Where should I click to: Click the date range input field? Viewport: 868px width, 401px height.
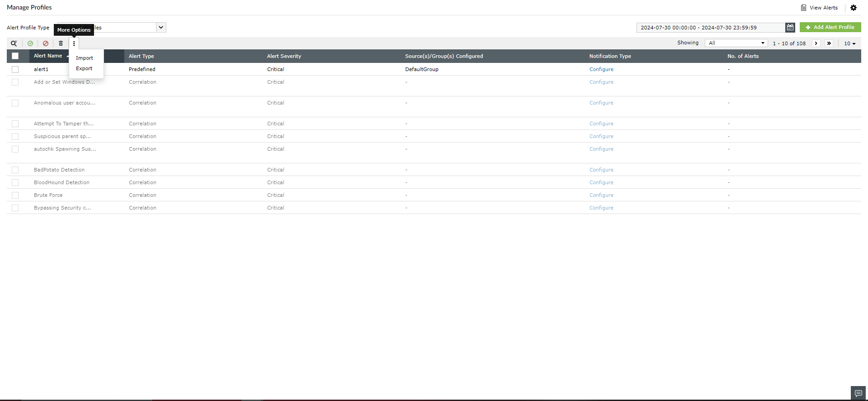coord(711,28)
